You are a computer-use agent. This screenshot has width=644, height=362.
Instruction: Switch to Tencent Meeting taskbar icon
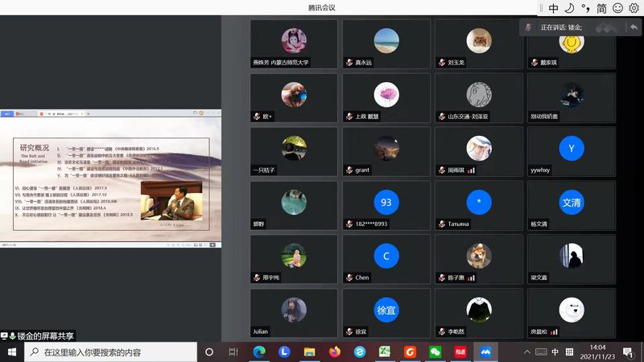pos(485,352)
